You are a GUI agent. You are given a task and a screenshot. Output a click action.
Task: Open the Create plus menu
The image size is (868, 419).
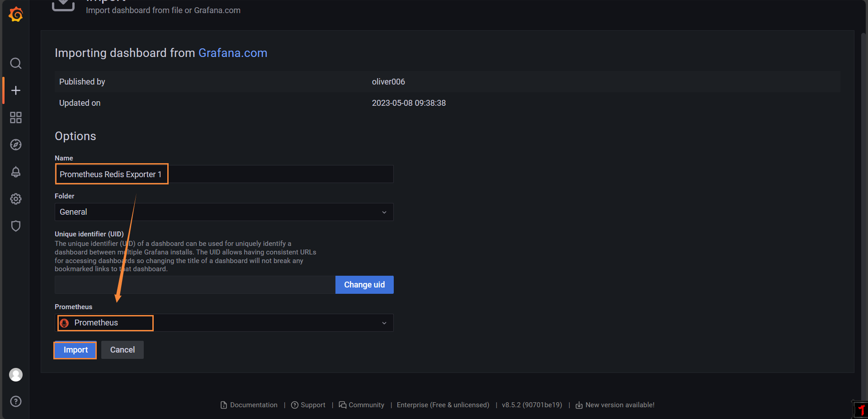pos(16,90)
